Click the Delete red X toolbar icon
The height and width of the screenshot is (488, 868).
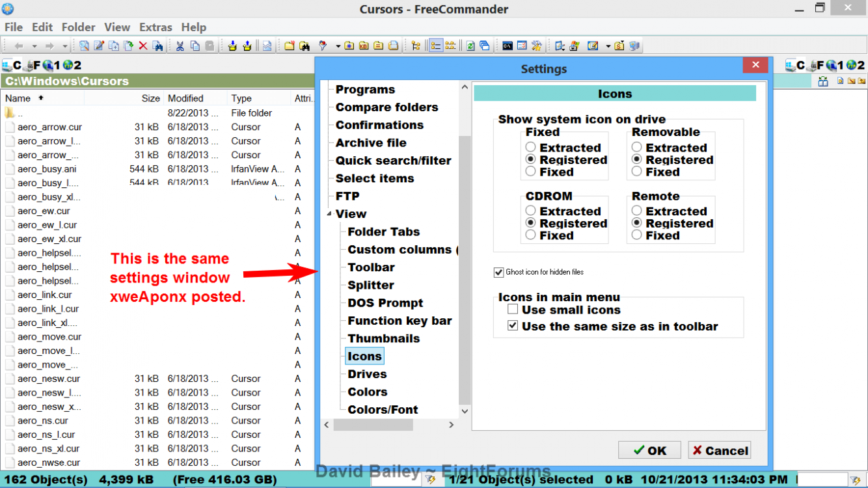[x=143, y=46]
